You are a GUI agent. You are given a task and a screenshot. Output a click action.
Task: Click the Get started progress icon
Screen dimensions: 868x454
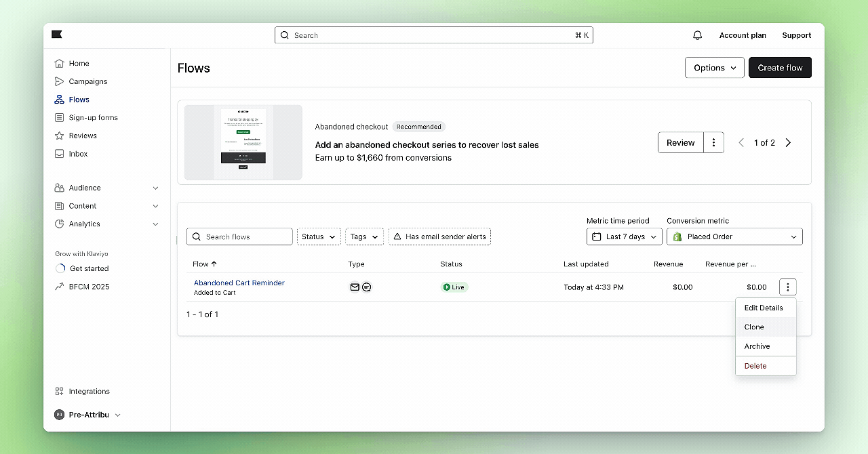click(60, 268)
